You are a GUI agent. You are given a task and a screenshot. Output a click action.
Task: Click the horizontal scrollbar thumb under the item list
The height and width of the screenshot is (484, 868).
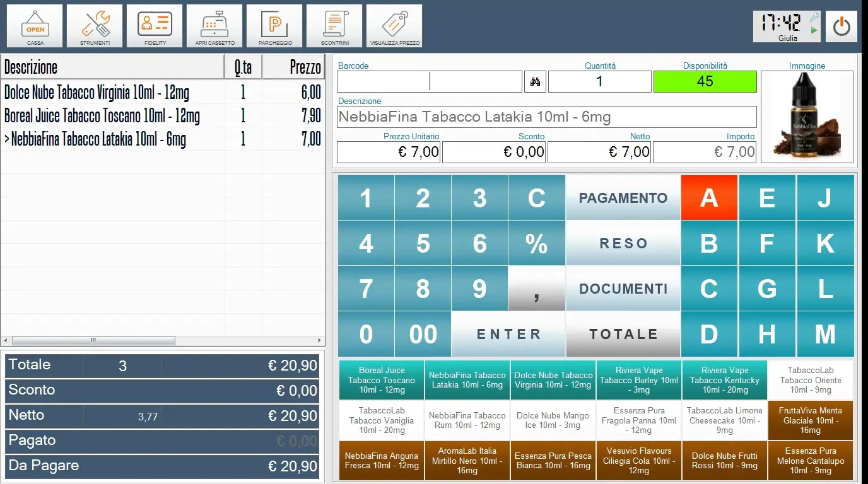coord(92,340)
